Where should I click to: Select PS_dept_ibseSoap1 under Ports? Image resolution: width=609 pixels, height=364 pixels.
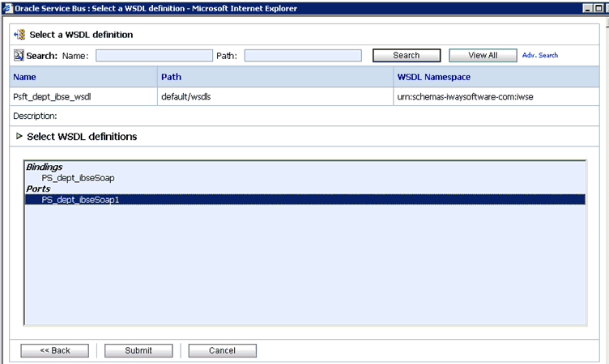point(305,200)
